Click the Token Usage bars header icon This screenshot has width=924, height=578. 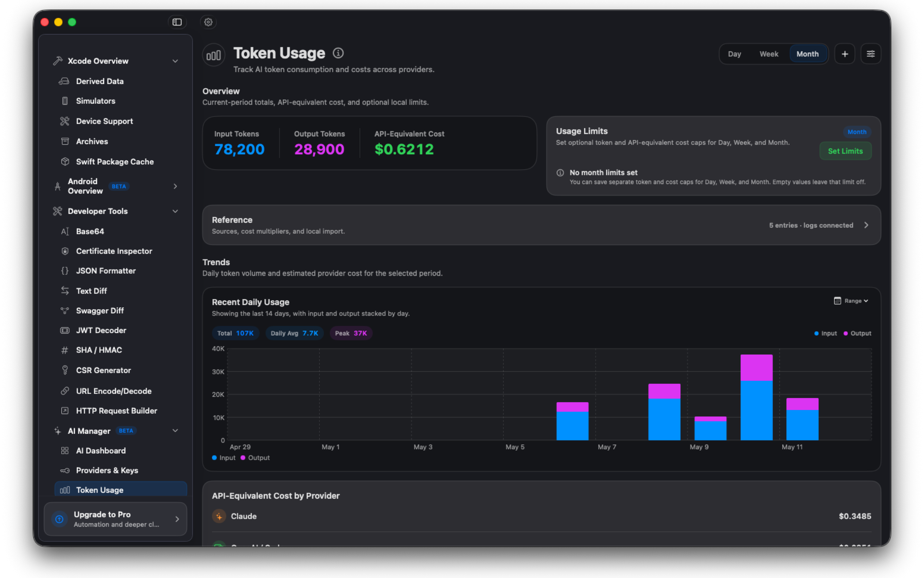213,56
